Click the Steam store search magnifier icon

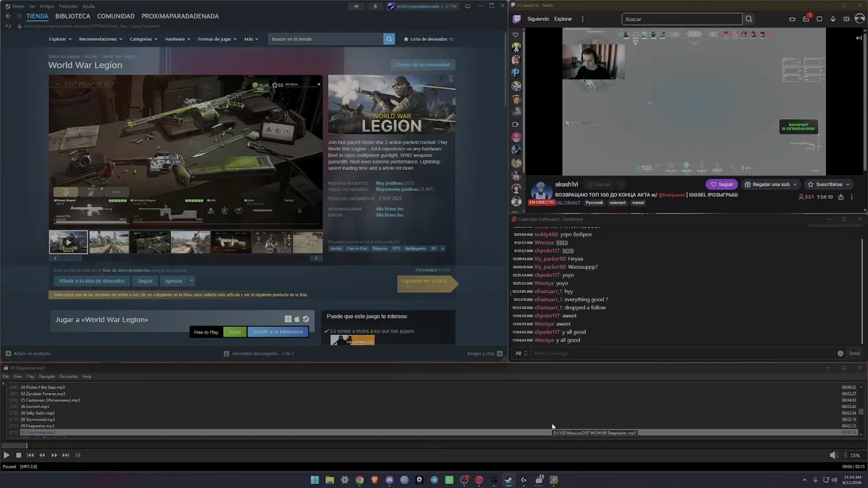(389, 39)
